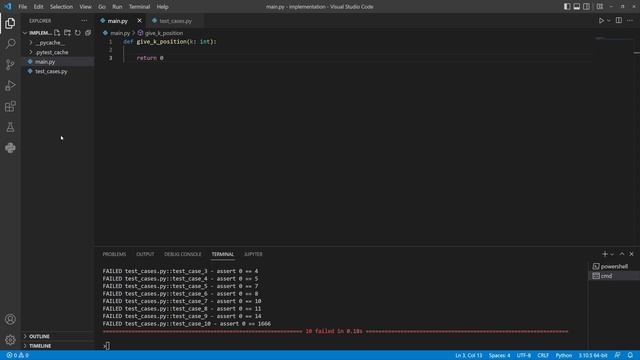
Task: Create a new terminal with plus icon
Action: (x=604, y=254)
